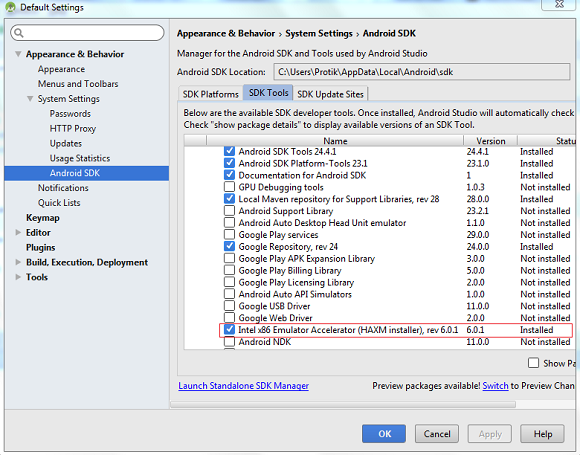Image resolution: width=580 pixels, height=455 pixels.
Task: Switch to SDK Platforms tab
Action: coord(210,94)
